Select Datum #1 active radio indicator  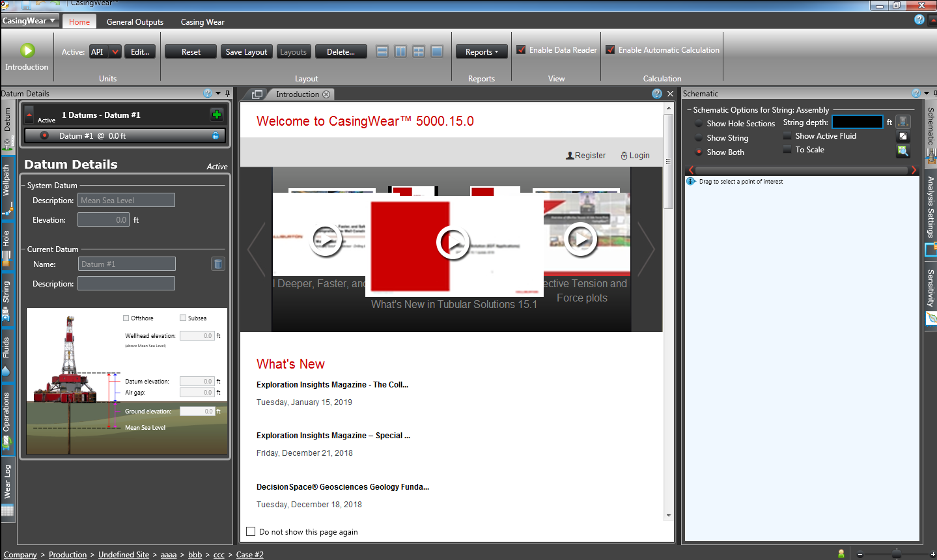44,135
